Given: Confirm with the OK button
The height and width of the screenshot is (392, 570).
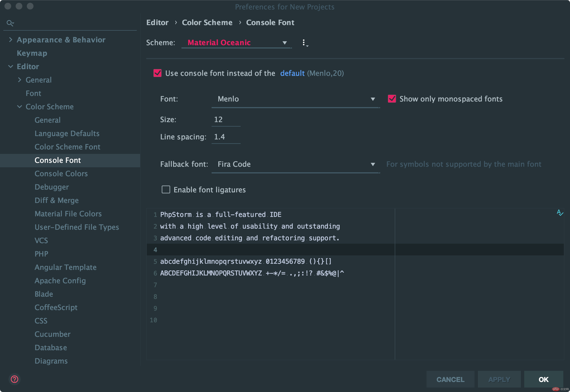Looking at the screenshot, I should pyautogui.click(x=543, y=379).
